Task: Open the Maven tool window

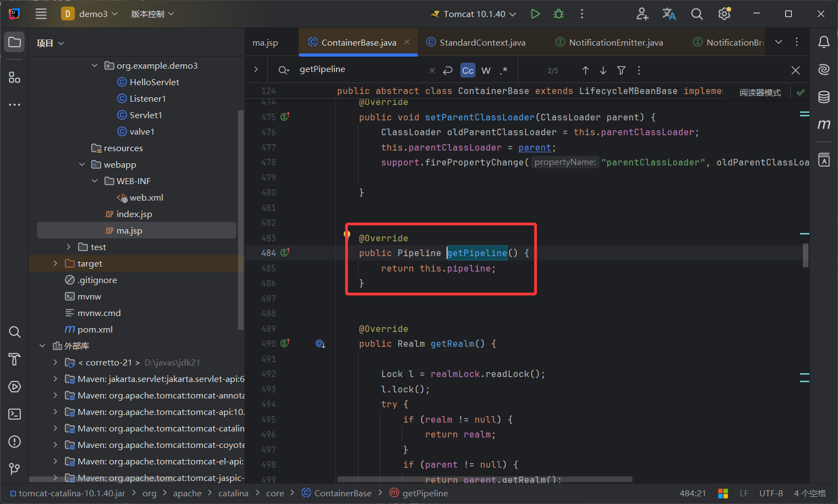Action: (823, 125)
